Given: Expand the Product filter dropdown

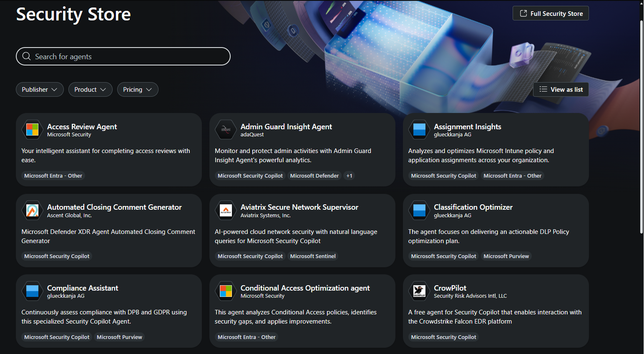Looking at the screenshot, I should click(90, 90).
